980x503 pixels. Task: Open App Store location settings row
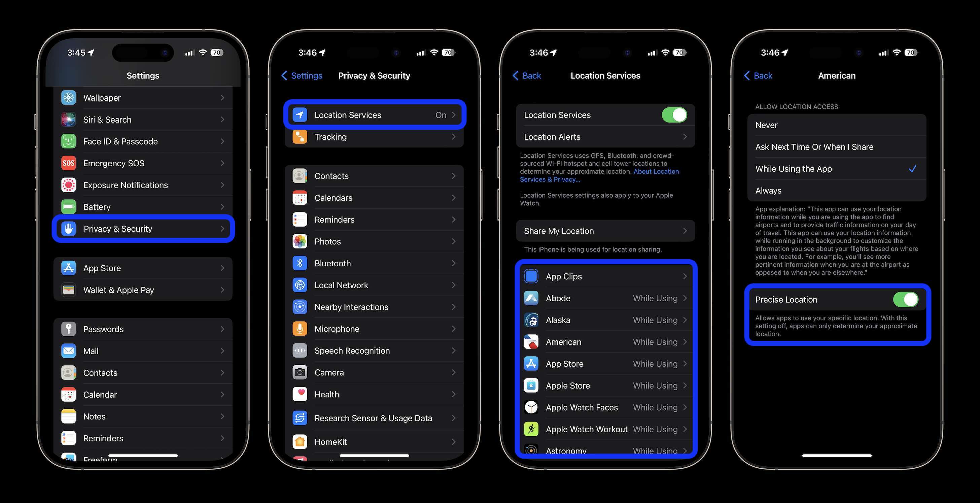[605, 364]
